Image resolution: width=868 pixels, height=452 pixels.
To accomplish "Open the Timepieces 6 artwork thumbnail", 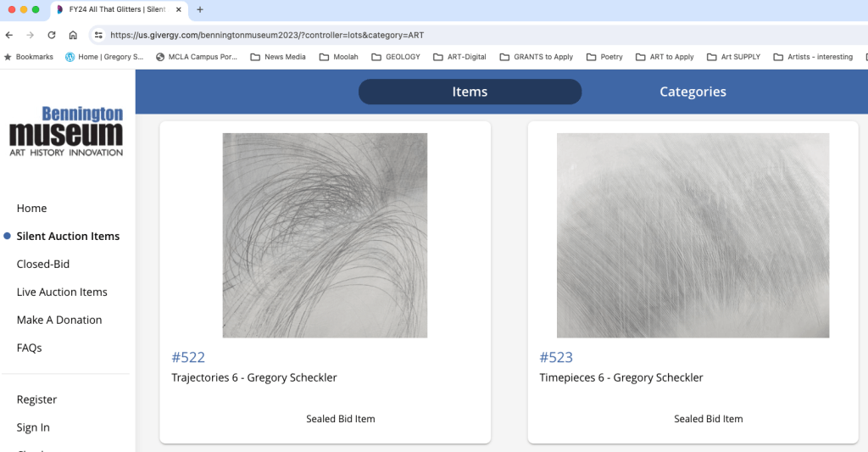I will point(693,235).
